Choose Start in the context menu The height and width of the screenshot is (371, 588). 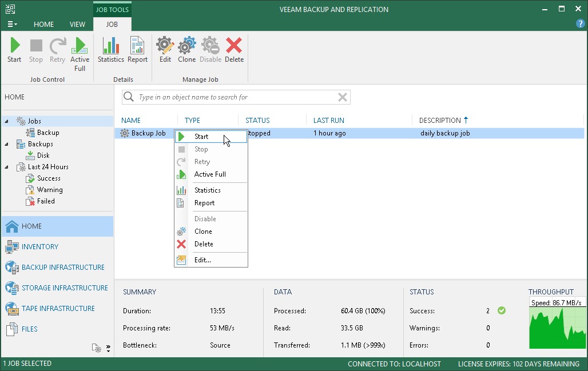tap(211, 137)
